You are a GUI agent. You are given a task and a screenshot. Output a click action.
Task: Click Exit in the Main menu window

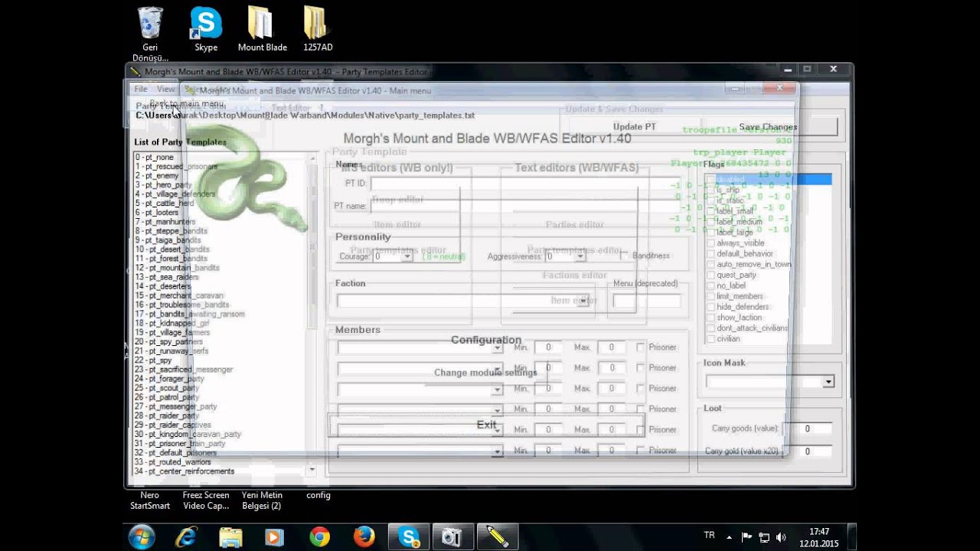(x=486, y=424)
